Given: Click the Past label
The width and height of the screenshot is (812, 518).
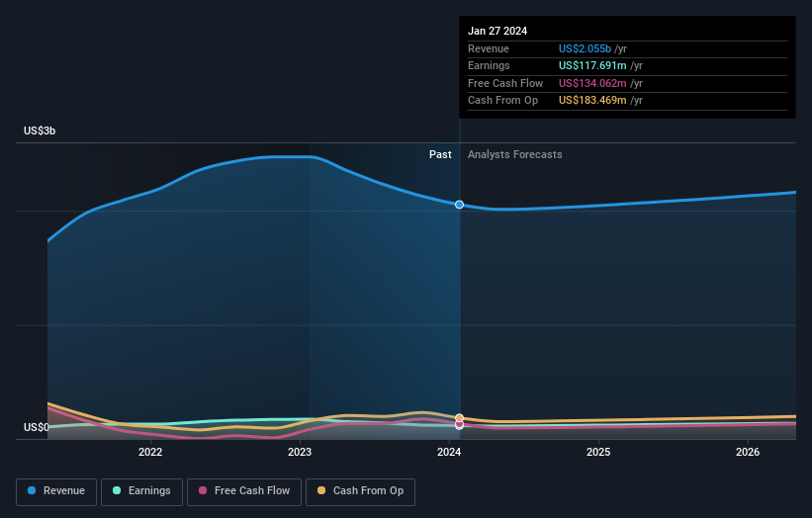Looking at the screenshot, I should [440, 154].
